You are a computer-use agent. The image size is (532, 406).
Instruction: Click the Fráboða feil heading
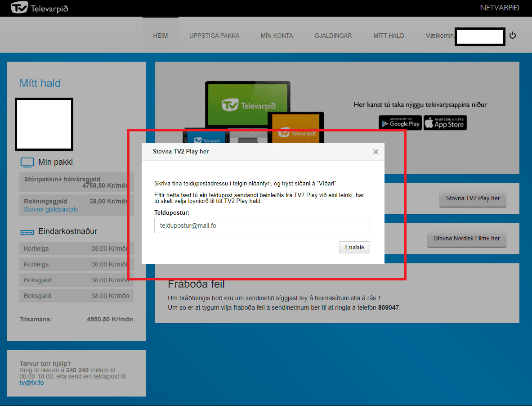(x=196, y=284)
